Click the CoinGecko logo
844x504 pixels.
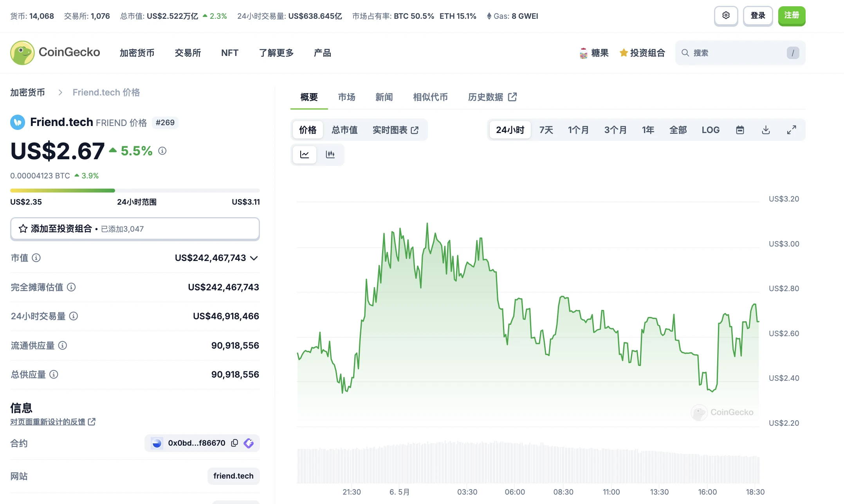[55, 52]
